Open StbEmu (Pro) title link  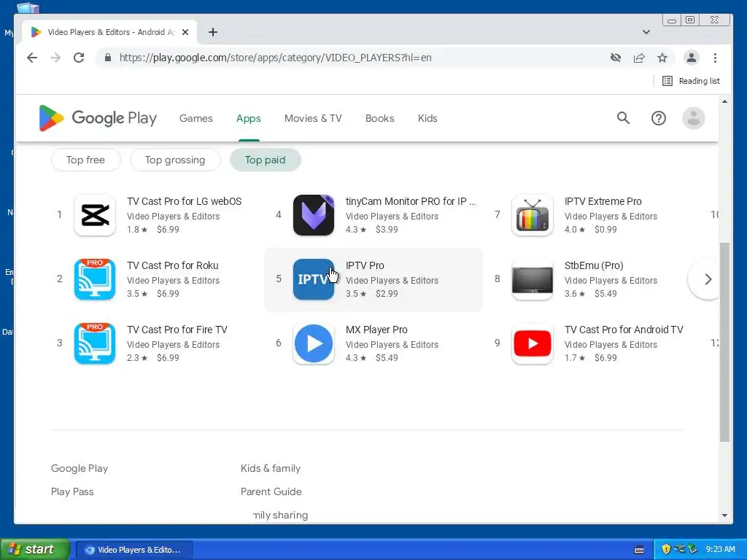pyautogui.click(x=594, y=265)
